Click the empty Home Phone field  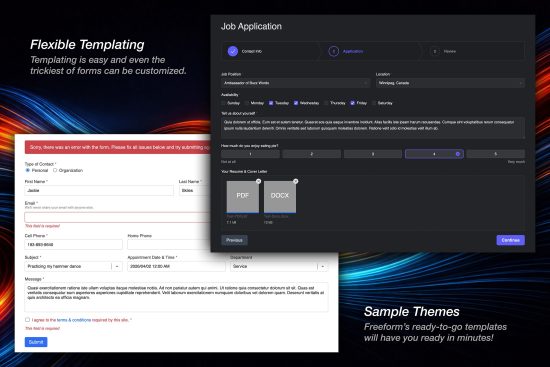[x=169, y=245]
